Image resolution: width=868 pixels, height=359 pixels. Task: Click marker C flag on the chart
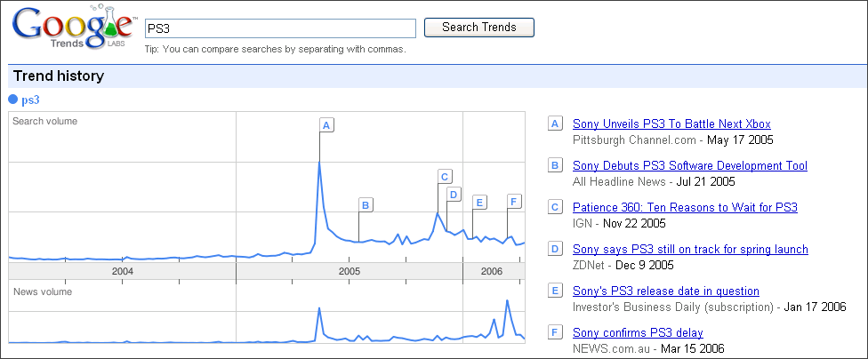click(x=445, y=176)
